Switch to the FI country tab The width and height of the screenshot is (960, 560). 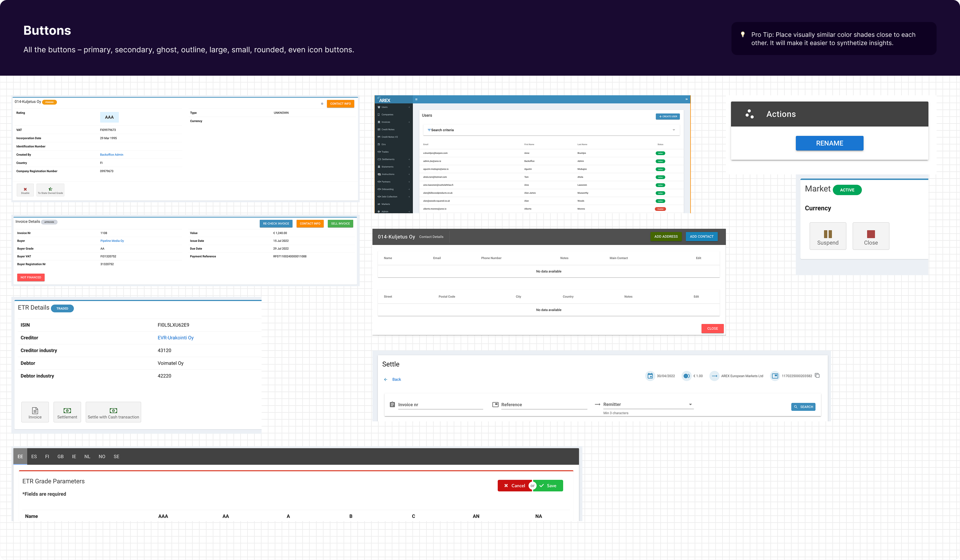[x=47, y=456]
